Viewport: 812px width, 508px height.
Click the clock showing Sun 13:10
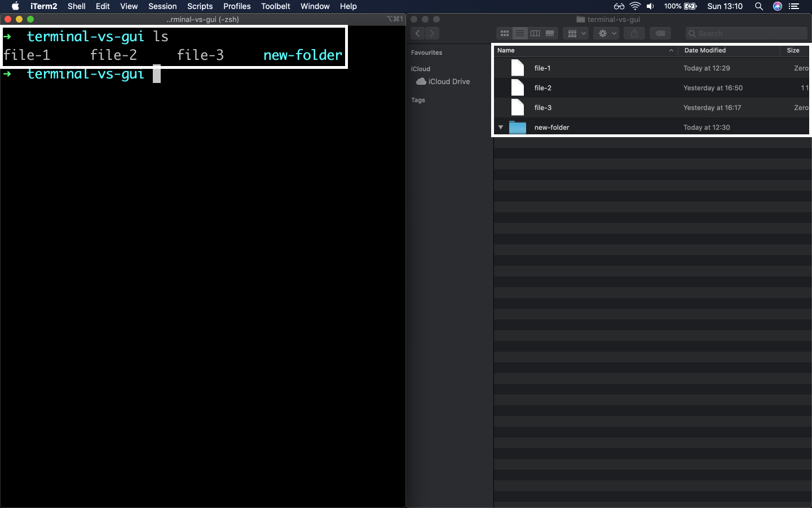point(725,6)
